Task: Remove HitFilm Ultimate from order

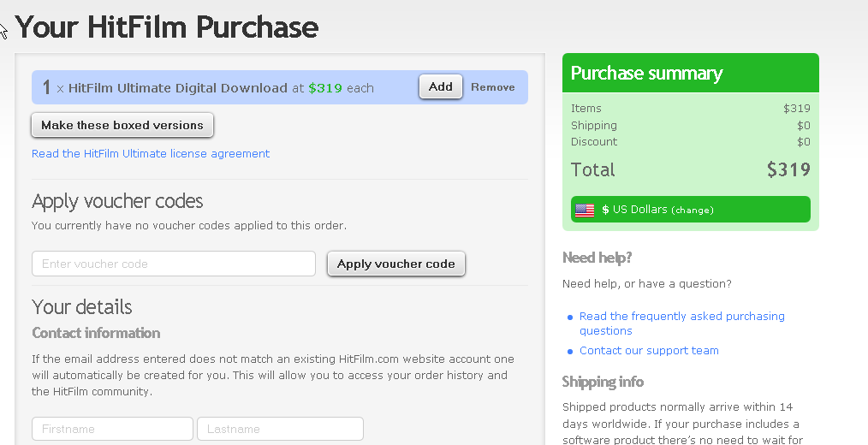Action: pos(493,87)
